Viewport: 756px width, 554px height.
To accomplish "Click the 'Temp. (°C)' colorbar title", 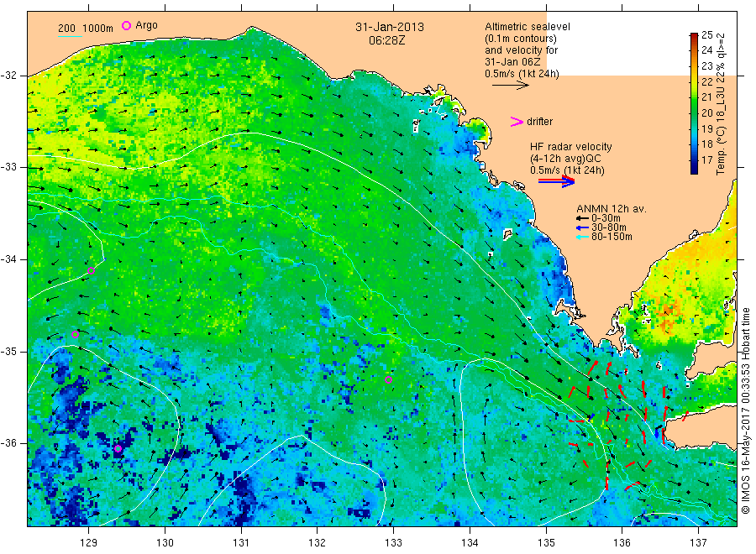I will click(x=721, y=150).
